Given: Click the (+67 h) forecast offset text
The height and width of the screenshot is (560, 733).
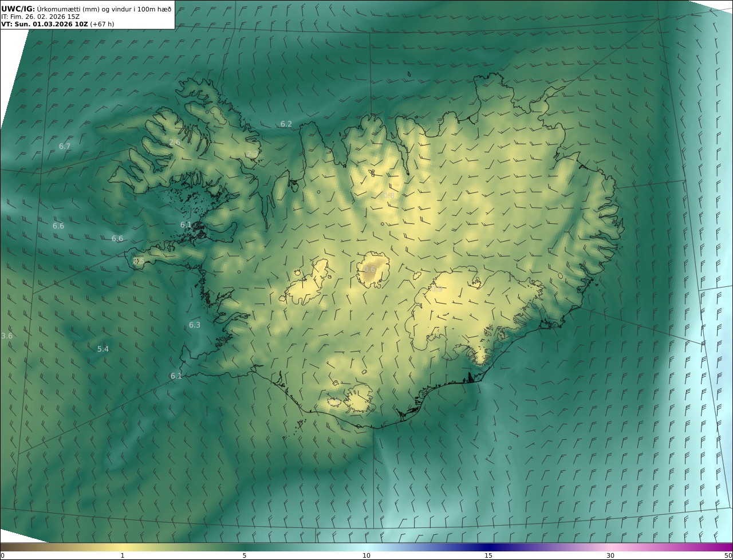Looking at the screenshot, I should tap(103, 24).
